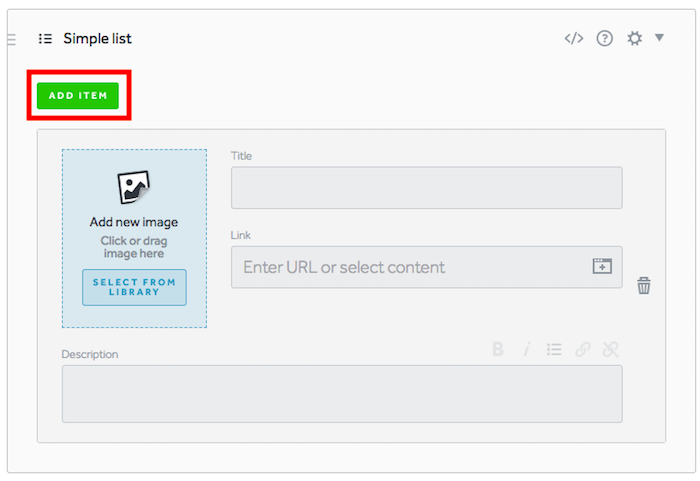Click SELECT FROM LIBRARY button
Viewport: 700px width, 481px height.
coord(134,287)
